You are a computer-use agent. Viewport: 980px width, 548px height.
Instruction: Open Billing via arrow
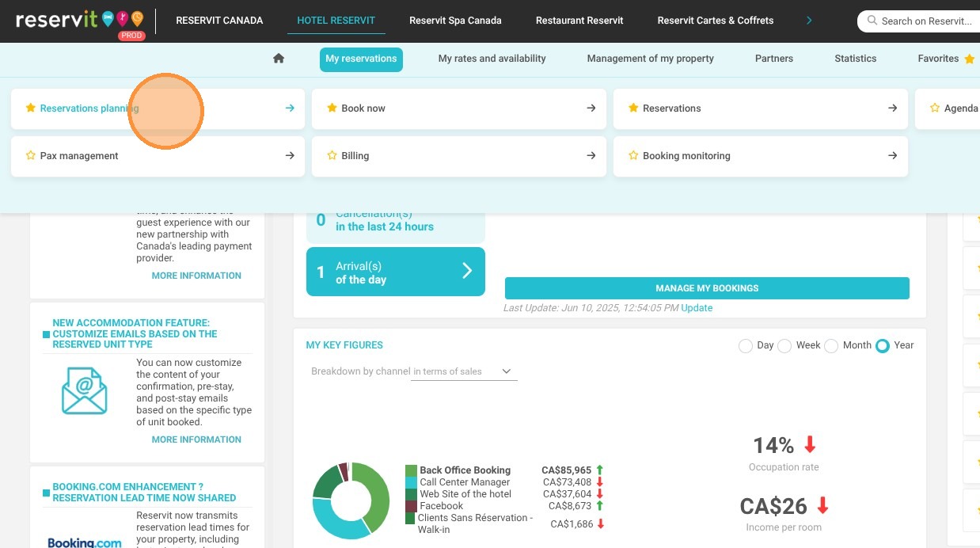(591, 156)
